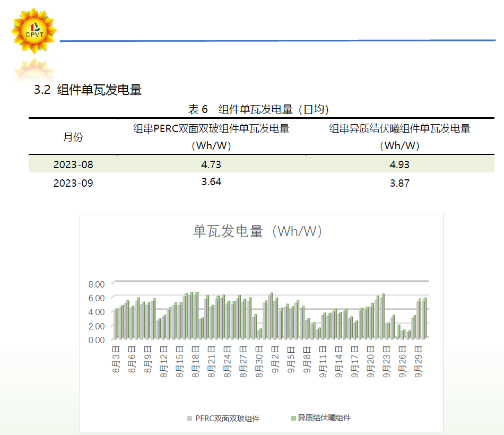Click the legend label 'PERC双面双玻组件'
Image resolution: width=504 pixels, height=435 pixels.
(227, 418)
